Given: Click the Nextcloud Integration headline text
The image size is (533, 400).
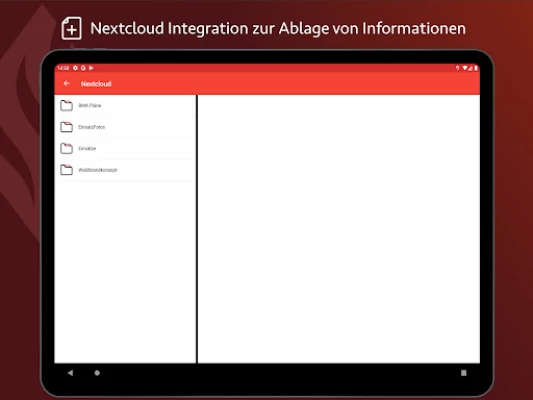Looking at the screenshot, I should pyautogui.click(x=278, y=29).
